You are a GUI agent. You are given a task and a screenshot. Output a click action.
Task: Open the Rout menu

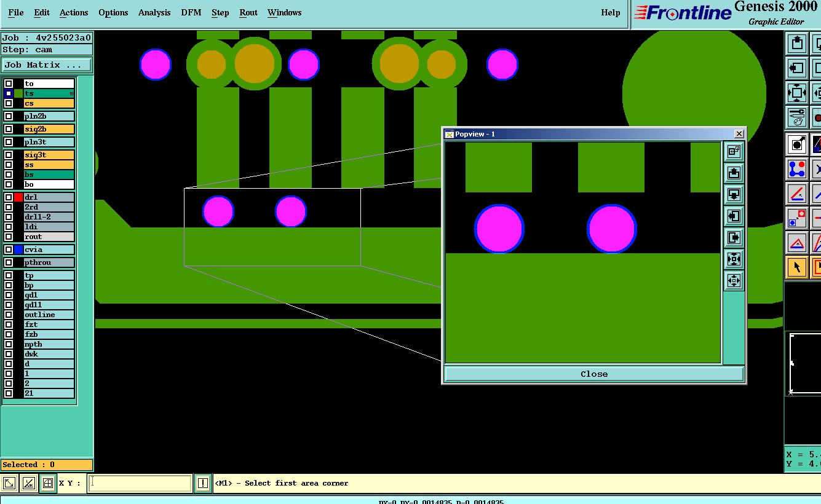(248, 12)
